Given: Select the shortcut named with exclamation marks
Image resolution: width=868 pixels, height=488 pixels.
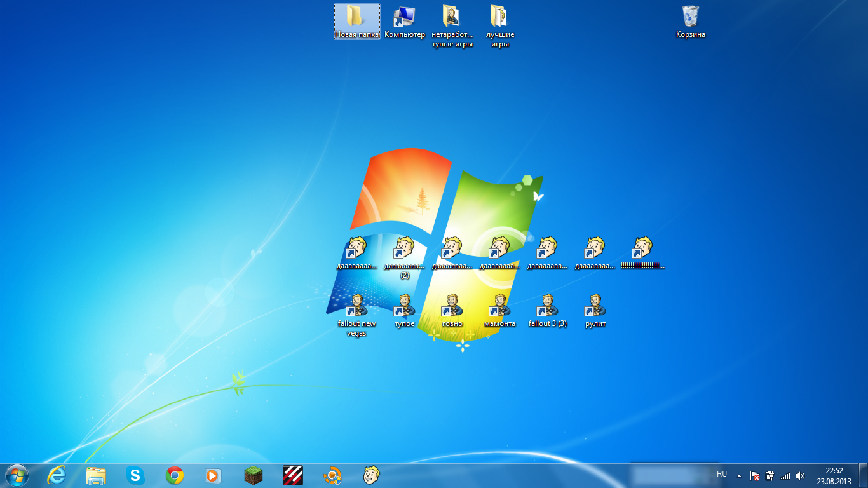Looking at the screenshot, I should (642, 248).
